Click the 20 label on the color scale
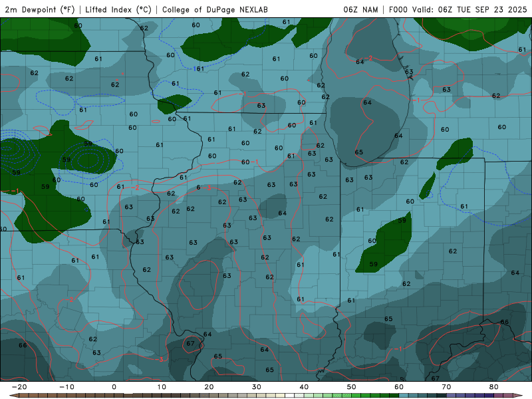The width and height of the screenshot is (532, 399). pyautogui.click(x=209, y=387)
